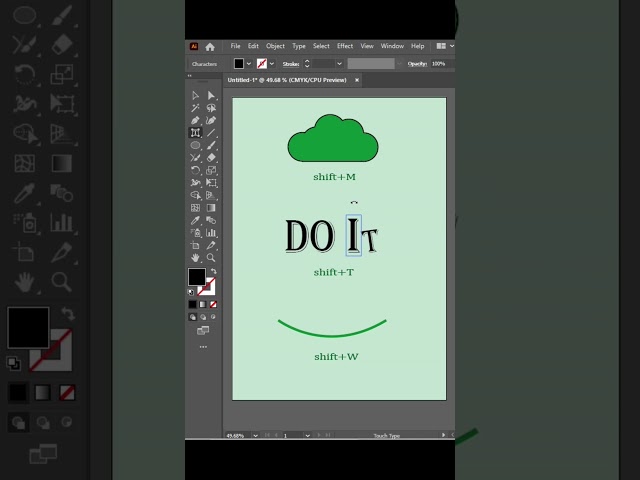Go to the Home screen icon
Image resolution: width=640 pixels, height=480 pixels.
pos(210,47)
